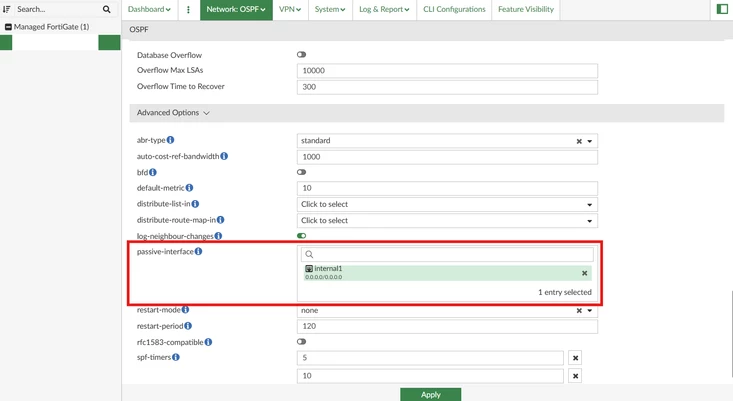Click the internal1 interface icon

click(309, 269)
